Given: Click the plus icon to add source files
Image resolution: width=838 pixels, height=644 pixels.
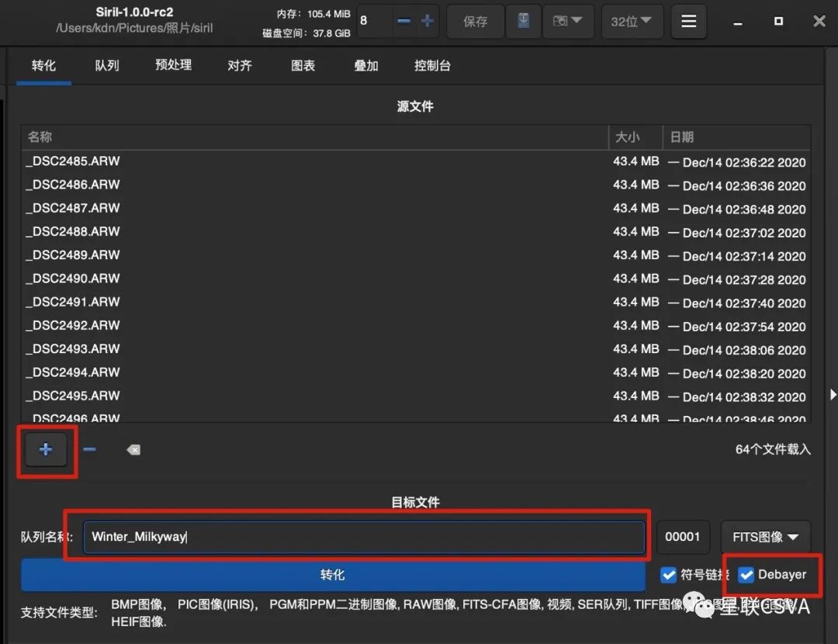Looking at the screenshot, I should (46, 449).
